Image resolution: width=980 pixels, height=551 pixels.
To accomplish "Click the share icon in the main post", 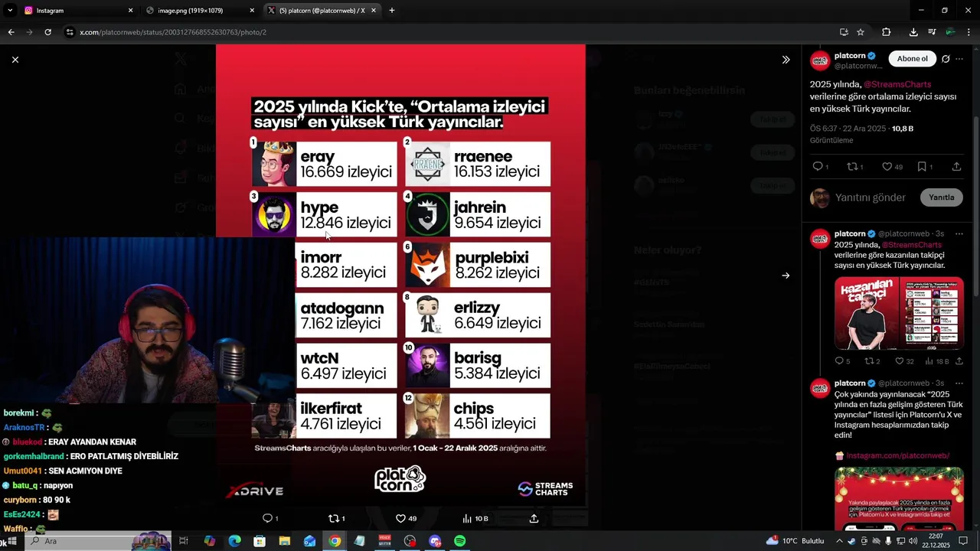I will coord(956,166).
